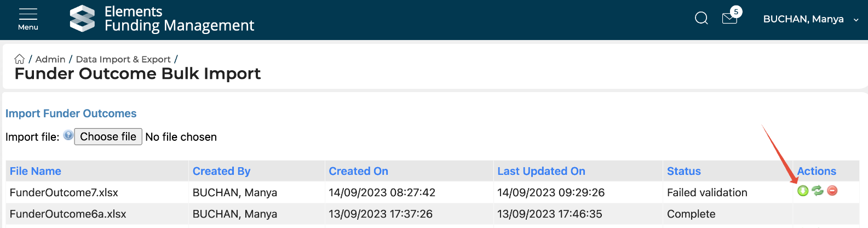Image resolution: width=868 pixels, height=228 pixels.
Task: Open the hamburger Menu
Action: pos(28,19)
